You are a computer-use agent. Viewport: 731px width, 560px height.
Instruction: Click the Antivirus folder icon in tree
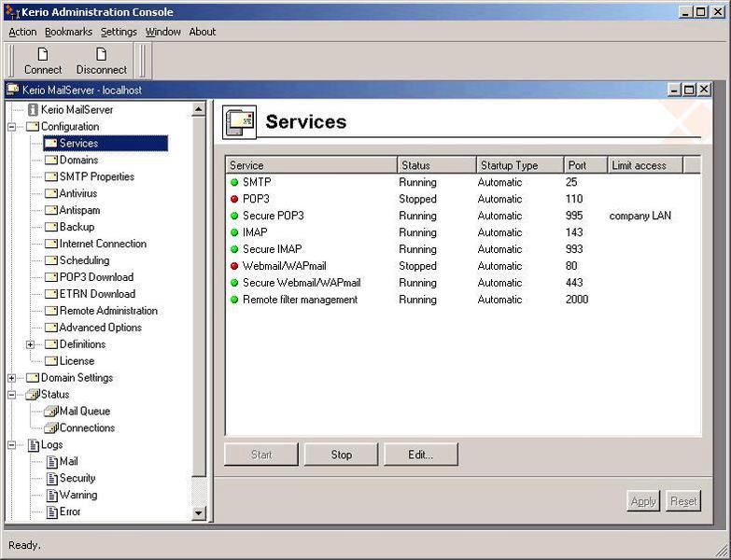pos(50,194)
